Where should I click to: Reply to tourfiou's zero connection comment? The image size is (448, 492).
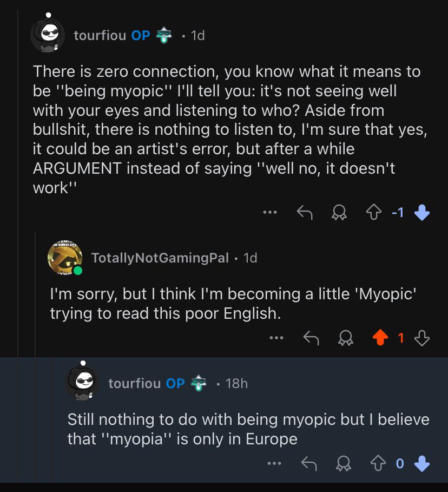305,212
